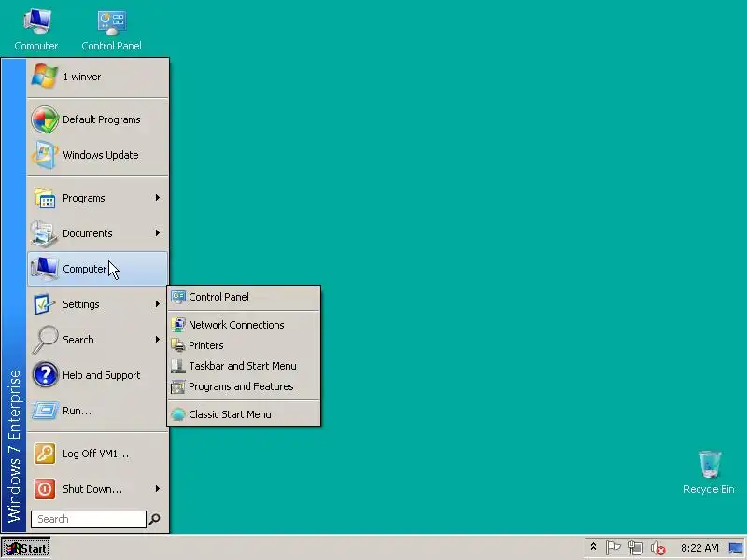Screen dimensions: 747x560
Task: Select Log Off VM1... menu item
Action: [x=98, y=454]
